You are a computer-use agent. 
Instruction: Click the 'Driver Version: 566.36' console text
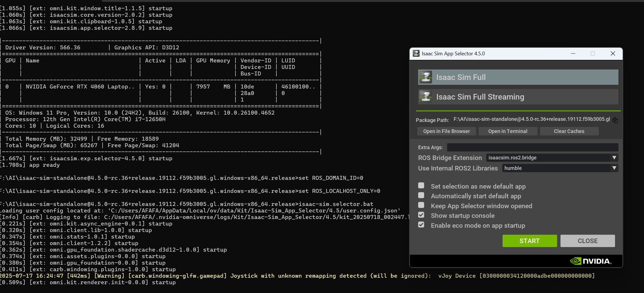point(43,47)
